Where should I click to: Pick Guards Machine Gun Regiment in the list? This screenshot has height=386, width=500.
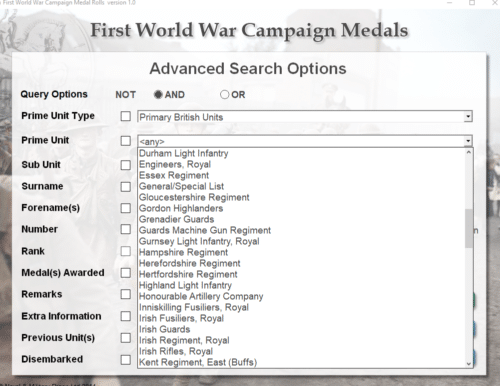[302, 230]
